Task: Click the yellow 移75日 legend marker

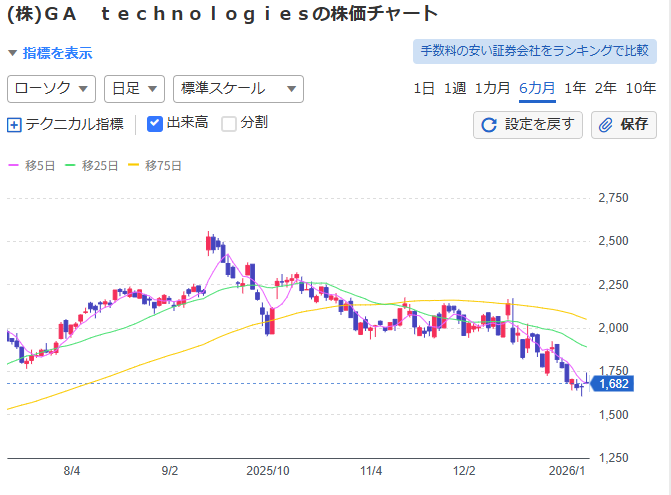Action: (135, 165)
